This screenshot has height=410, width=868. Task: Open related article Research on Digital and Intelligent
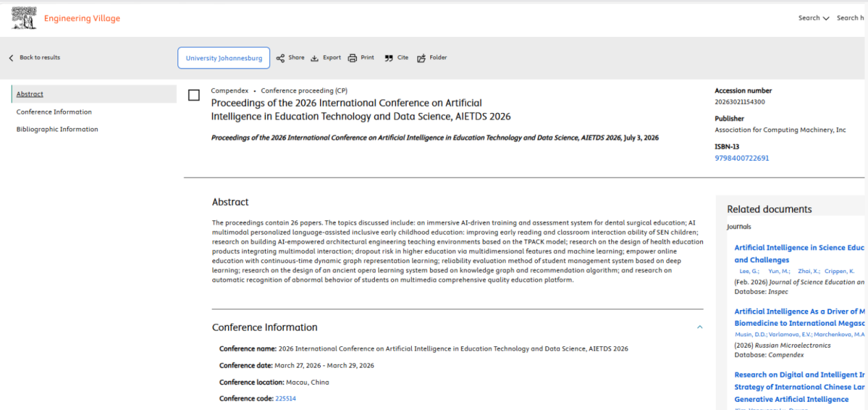[x=799, y=387]
